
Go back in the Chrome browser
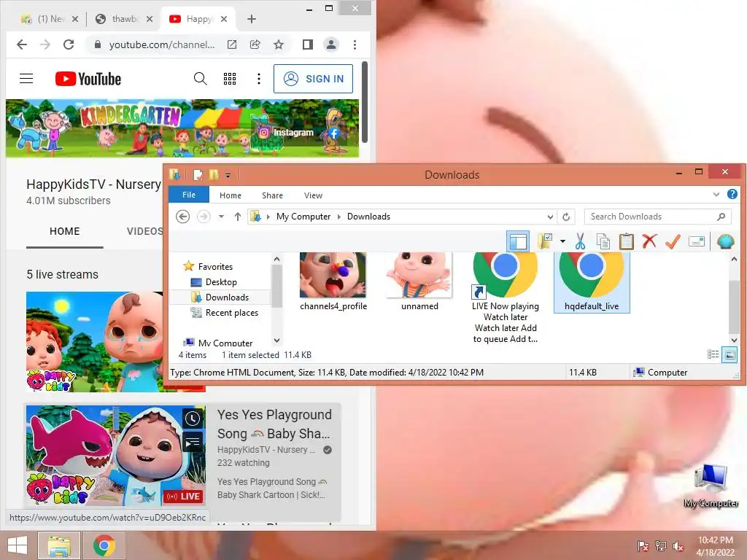22,44
